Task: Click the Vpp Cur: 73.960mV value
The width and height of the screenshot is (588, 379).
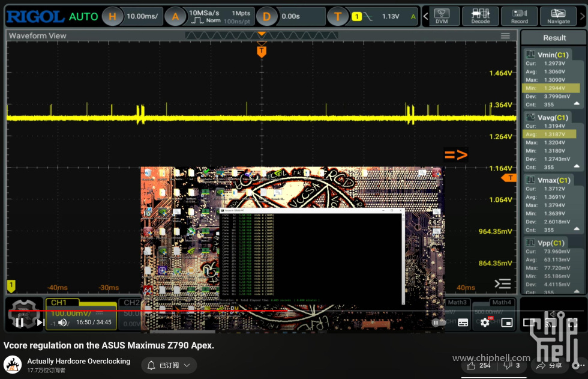Action: [557, 252]
